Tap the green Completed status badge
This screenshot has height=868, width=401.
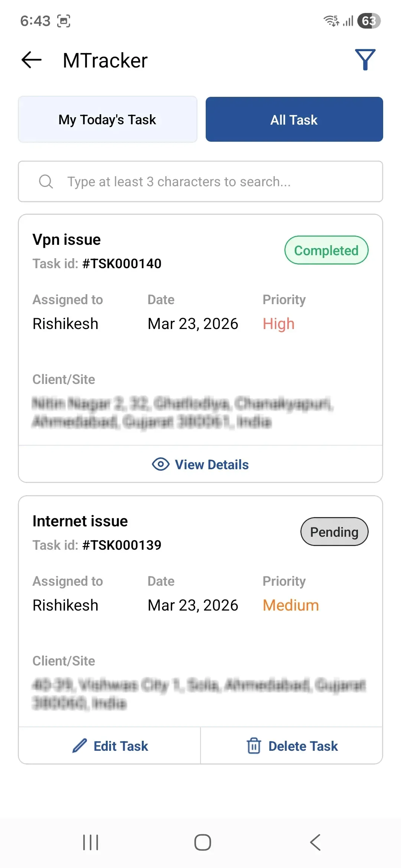[x=326, y=250]
